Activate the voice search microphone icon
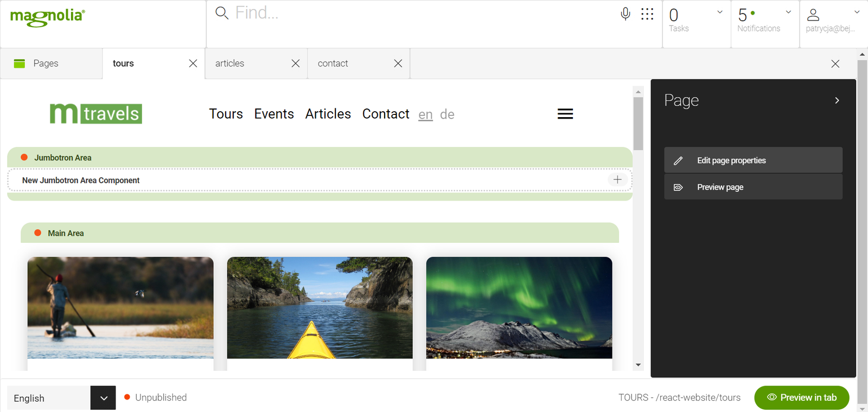868x412 pixels. tap(625, 13)
